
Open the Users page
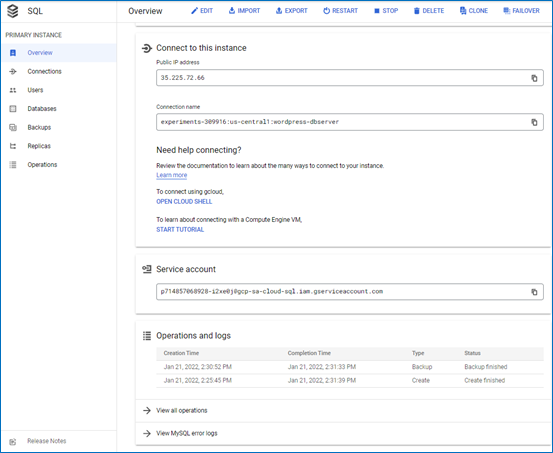point(59,90)
